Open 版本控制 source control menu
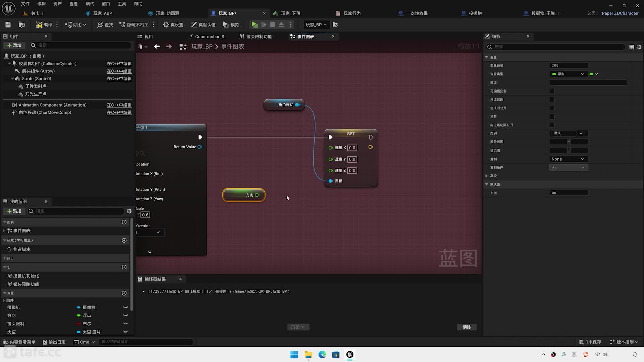This screenshot has height=362, width=644. [625, 342]
